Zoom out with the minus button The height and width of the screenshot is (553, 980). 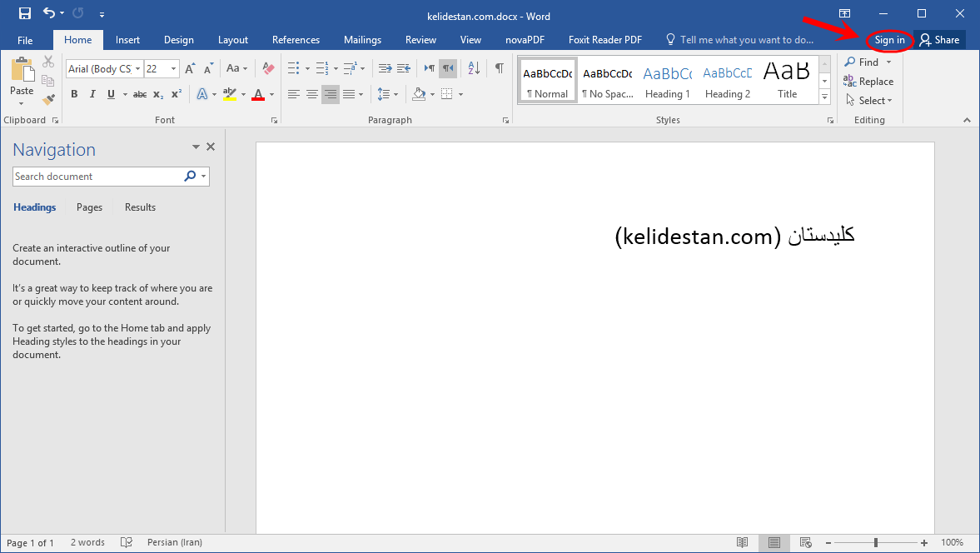click(x=828, y=543)
